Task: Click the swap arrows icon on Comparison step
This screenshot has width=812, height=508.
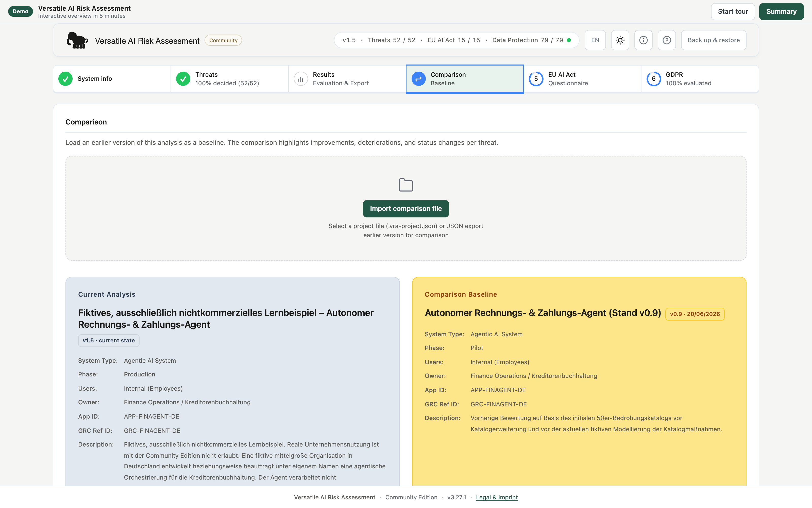Action: [418, 79]
